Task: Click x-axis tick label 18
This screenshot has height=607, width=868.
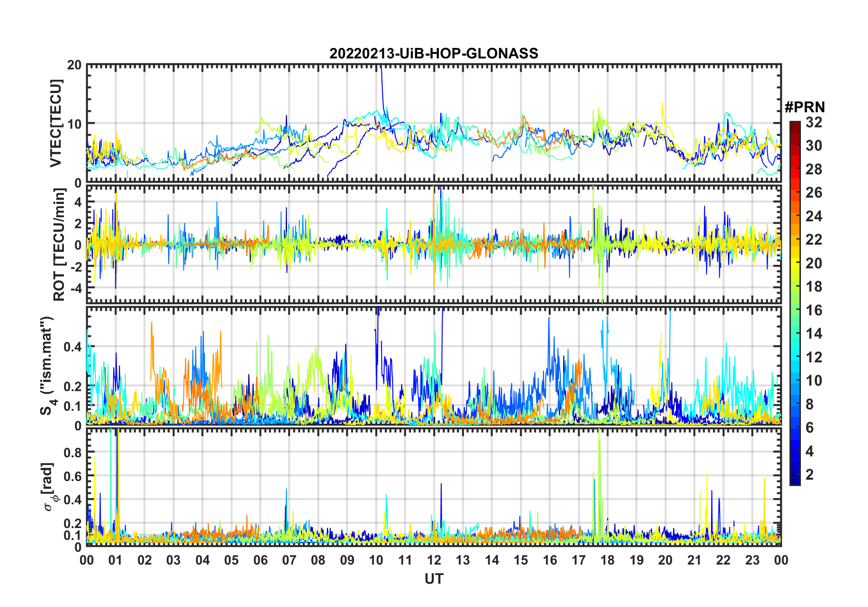Action: (607, 560)
